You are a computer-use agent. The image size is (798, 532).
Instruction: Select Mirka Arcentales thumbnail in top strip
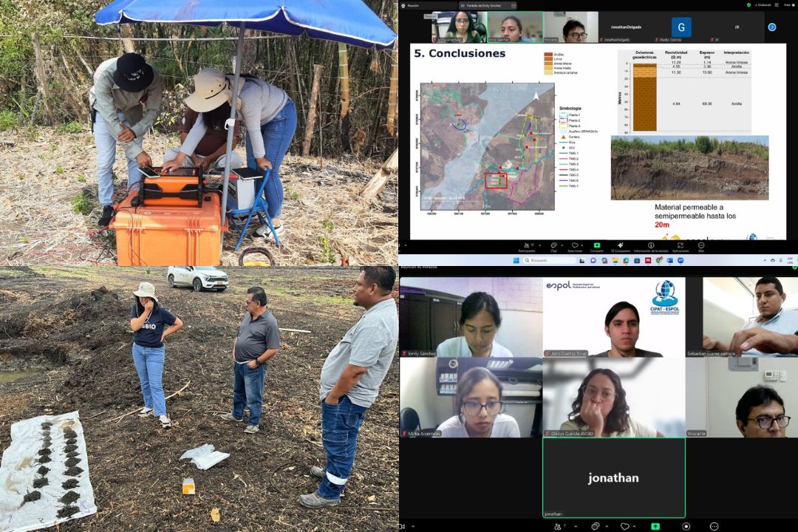tap(460, 27)
